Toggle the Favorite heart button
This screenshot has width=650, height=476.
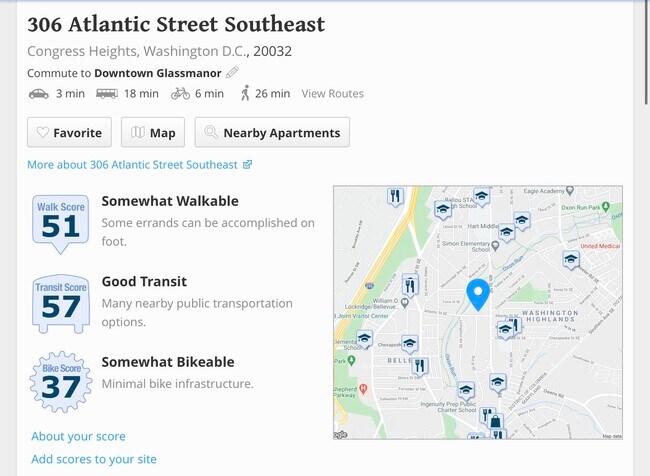click(69, 132)
